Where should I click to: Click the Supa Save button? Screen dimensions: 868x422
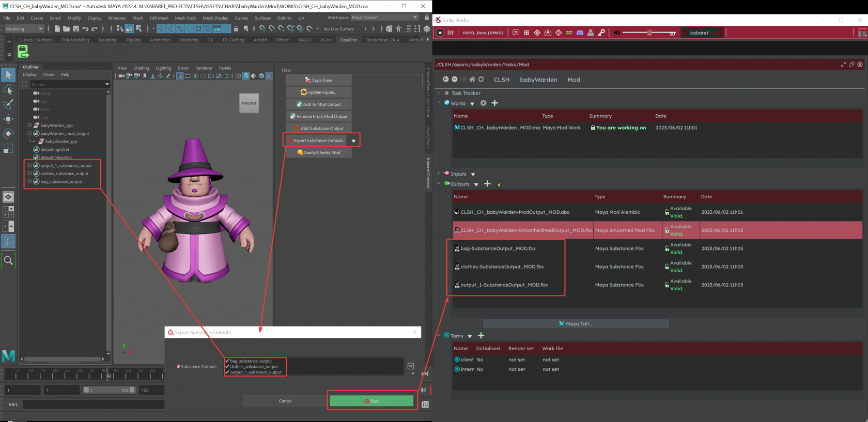click(319, 80)
